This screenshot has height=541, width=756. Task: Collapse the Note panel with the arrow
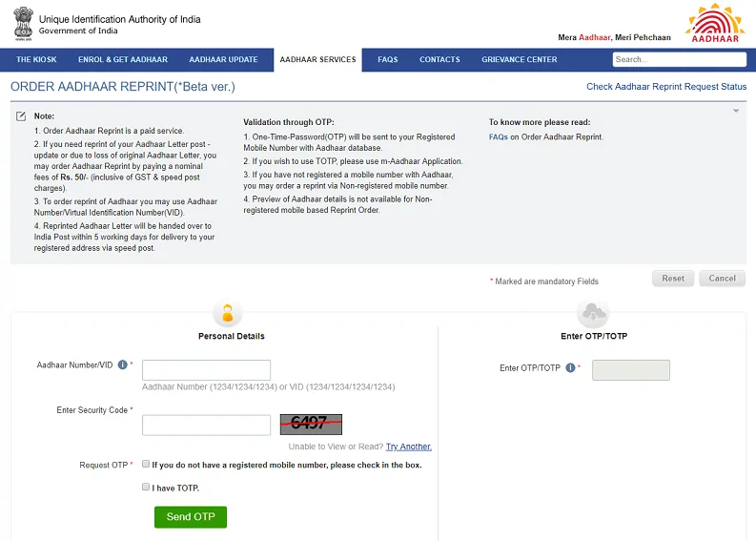(736, 111)
